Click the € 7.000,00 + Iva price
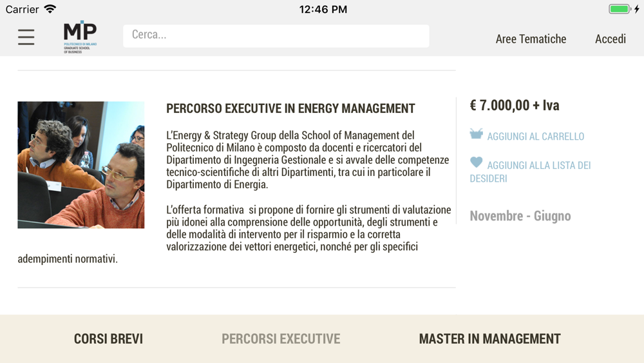This screenshot has width=644, height=363. pyautogui.click(x=515, y=105)
